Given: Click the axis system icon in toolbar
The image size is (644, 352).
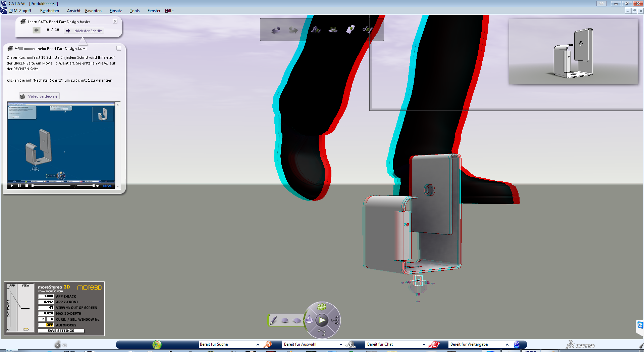Looking at the screenshot, I should coord(333,30).
